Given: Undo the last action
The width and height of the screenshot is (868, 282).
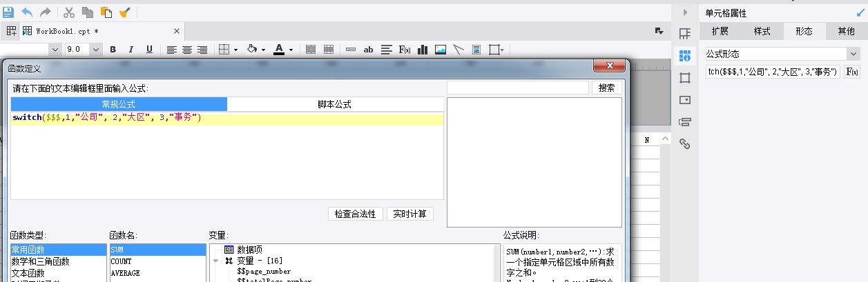Looking at the screenshot, I should 27,12.
